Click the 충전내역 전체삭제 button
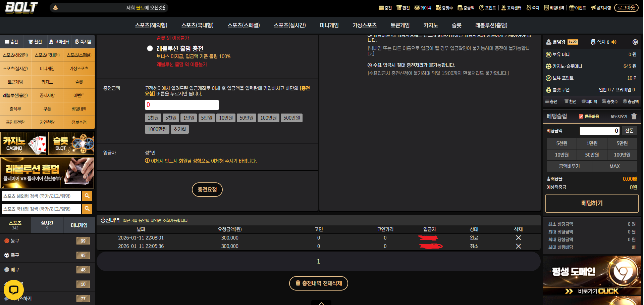This screenshot has width=644, height=305. coord(318,283)
